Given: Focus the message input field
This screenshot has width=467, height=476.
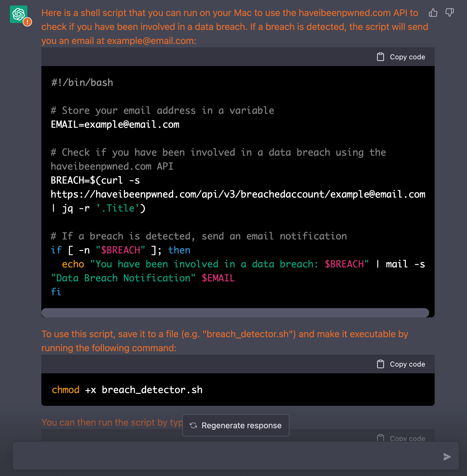Looking at the screenshot, I should (227, 456).
